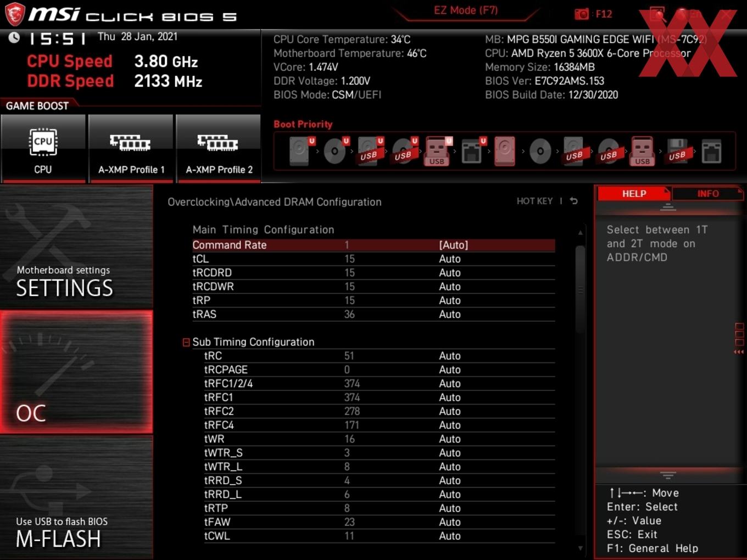Viewport: 747px width, 560px height.
Task: Select the highlighted legacy hard disk boot icon
Action: pyautogui.click(x=505, y=151)
